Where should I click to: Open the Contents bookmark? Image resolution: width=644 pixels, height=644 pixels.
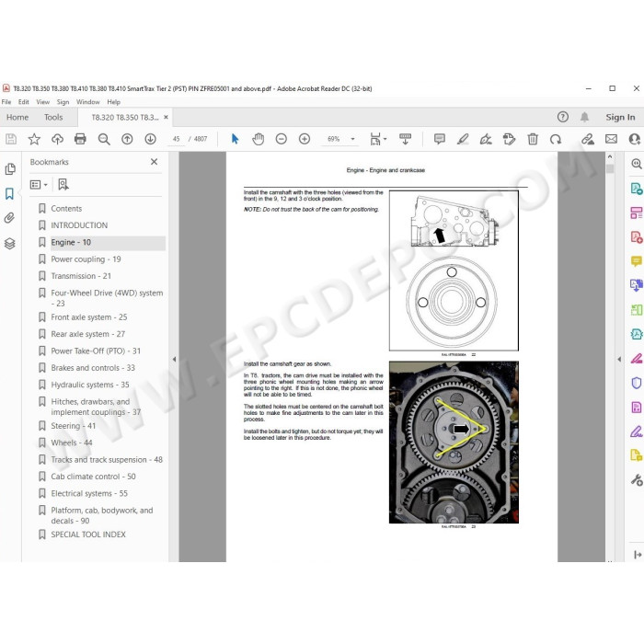click(66, 209)
